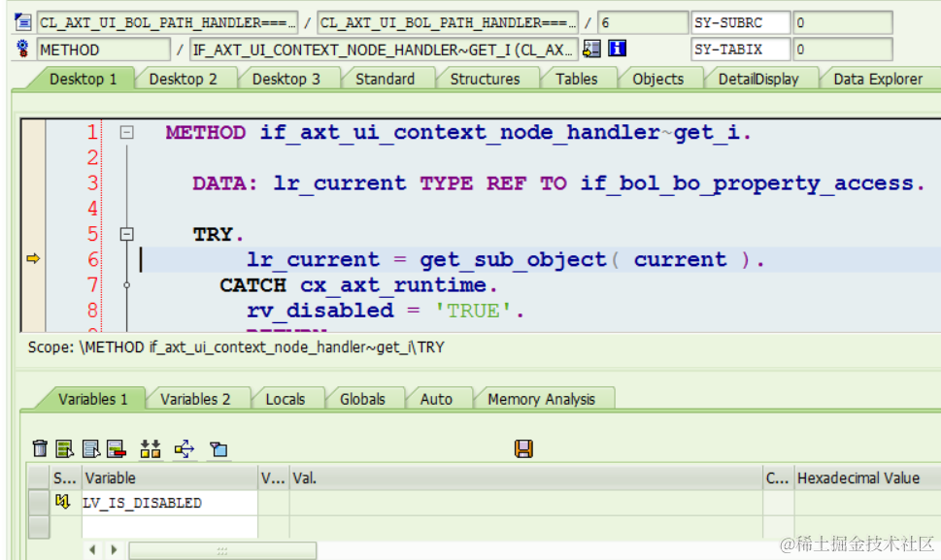This screenshot has height=560, width=941.
Task: Click the SY-TABIX value field
Action: coord(843,49)
